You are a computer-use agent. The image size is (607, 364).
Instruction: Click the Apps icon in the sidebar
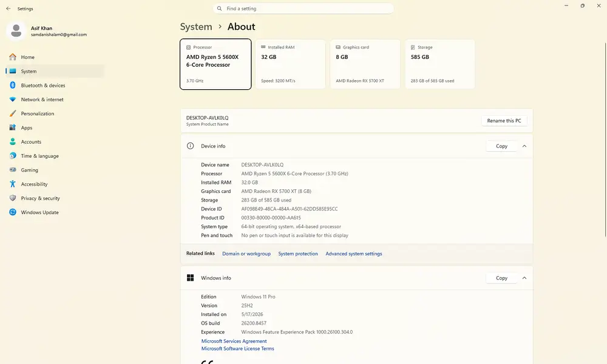click(13, 127)
